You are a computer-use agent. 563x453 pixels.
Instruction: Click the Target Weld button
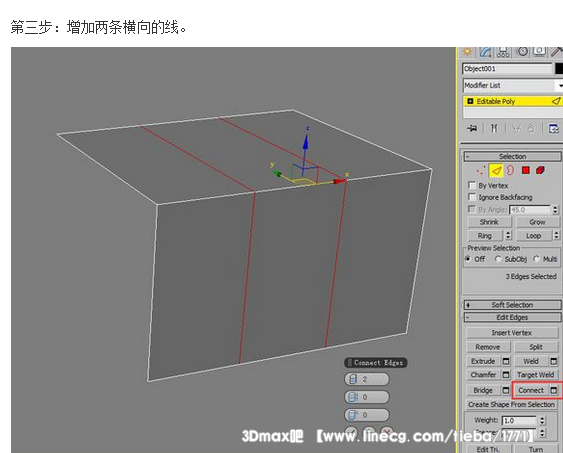click(536, 375)
